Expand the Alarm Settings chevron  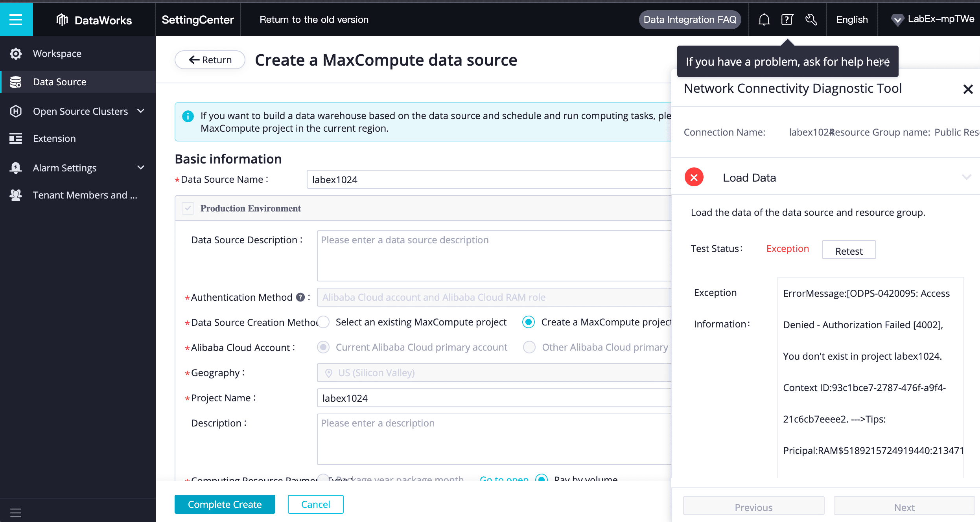(141, 168)
